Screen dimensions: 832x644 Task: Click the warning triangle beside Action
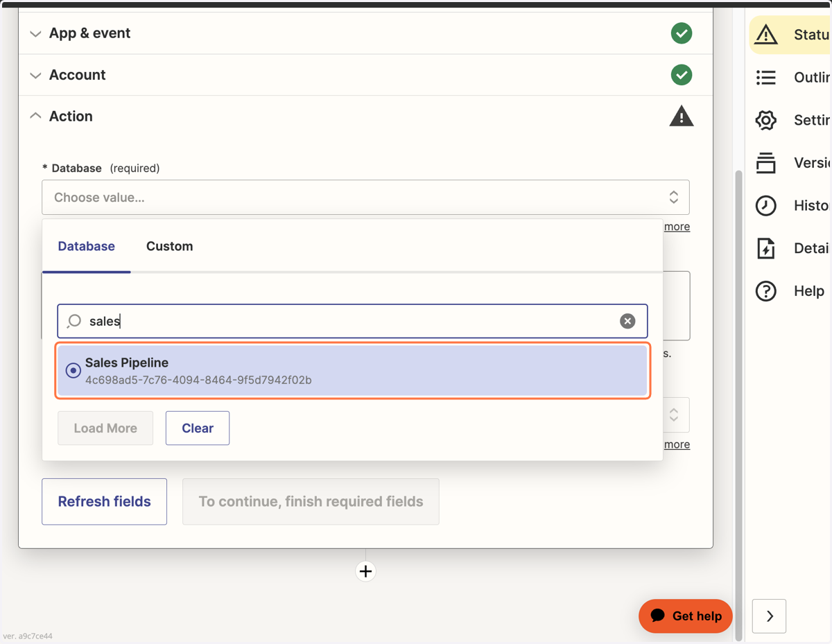pyautogui.click(x=682, y=116)
